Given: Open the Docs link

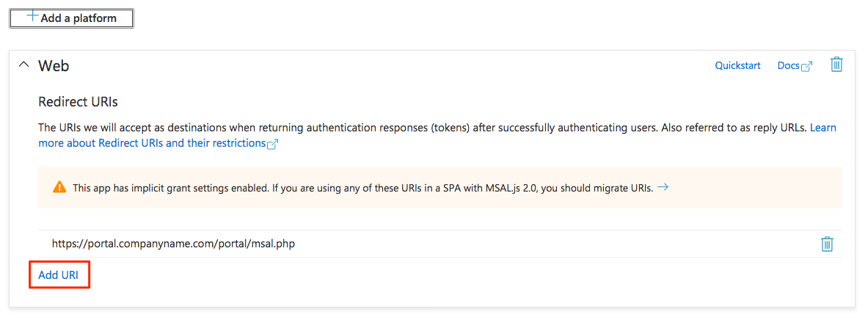Looking at the screenshot, I should pos(788,65).
